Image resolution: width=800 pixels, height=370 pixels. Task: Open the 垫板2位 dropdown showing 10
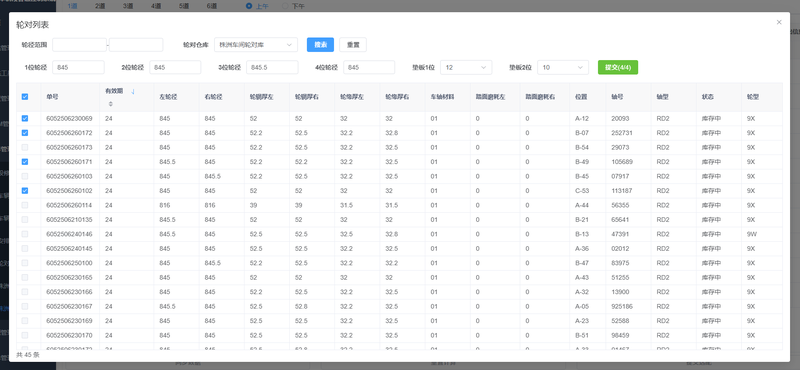(563, 67)
